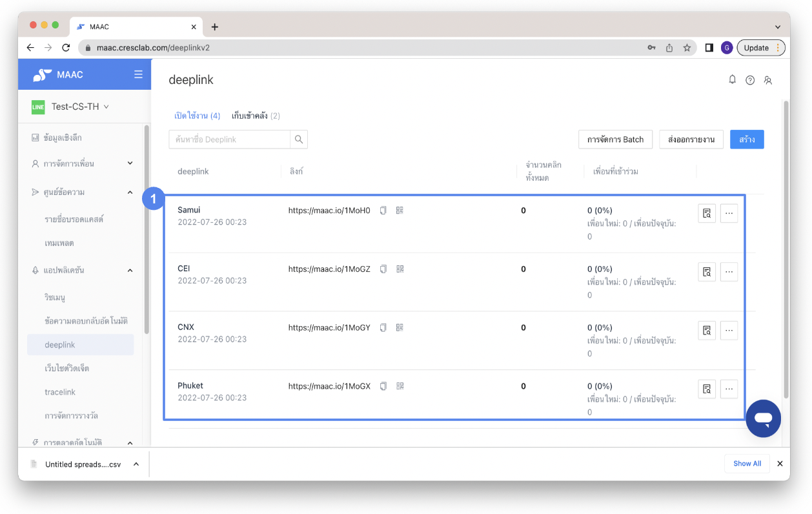
Task: Copy the Phuket deeplink URL
Action: click(x=383, y=385)
